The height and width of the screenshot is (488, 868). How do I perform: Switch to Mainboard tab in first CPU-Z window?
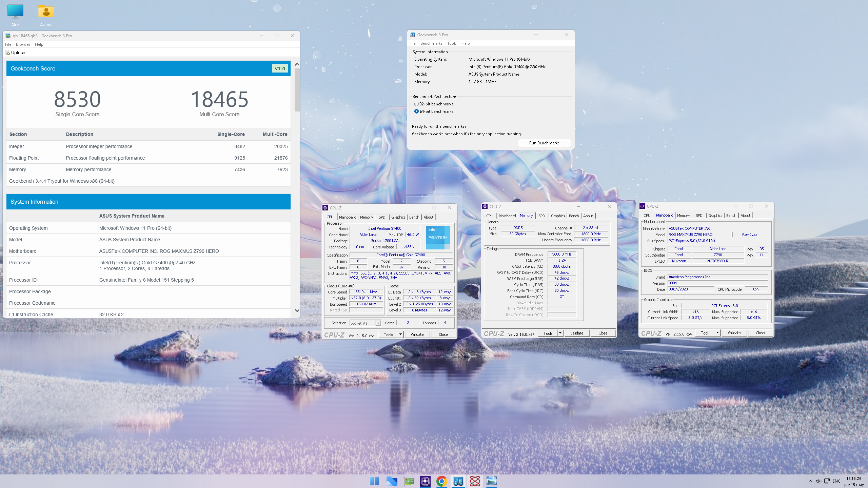coord(348,217)
